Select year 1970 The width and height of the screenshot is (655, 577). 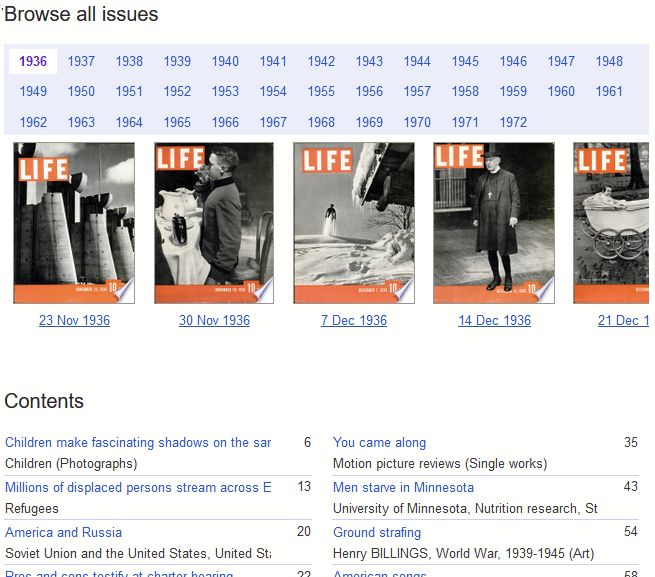click(x=417, y=122)
